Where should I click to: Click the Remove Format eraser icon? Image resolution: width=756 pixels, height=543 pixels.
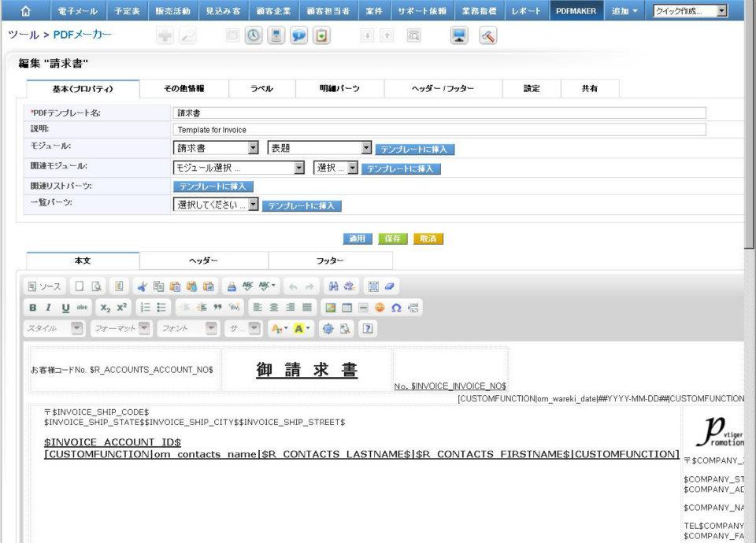pyautogui.click(x=390, y=286)
